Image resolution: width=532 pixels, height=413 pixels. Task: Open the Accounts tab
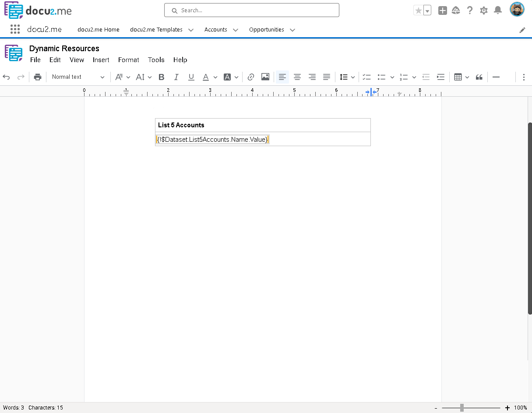tap(216, 30)
